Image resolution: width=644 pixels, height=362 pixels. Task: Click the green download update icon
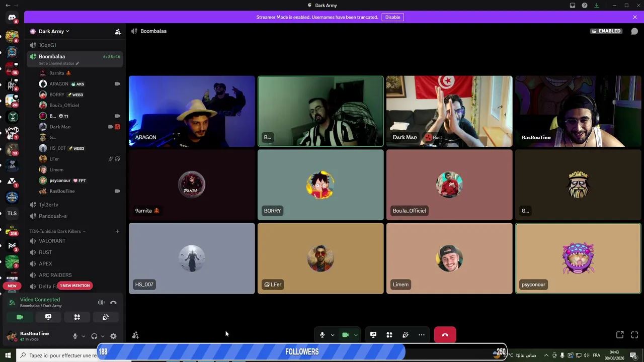pyautogui.click(x=597, y=6)
